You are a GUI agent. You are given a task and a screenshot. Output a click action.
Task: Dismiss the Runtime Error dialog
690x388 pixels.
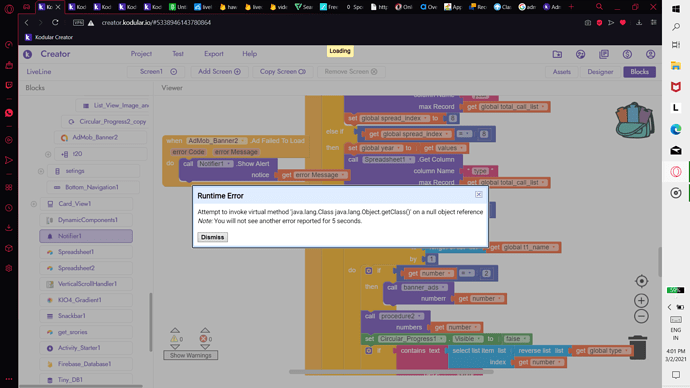coord(212,237)
